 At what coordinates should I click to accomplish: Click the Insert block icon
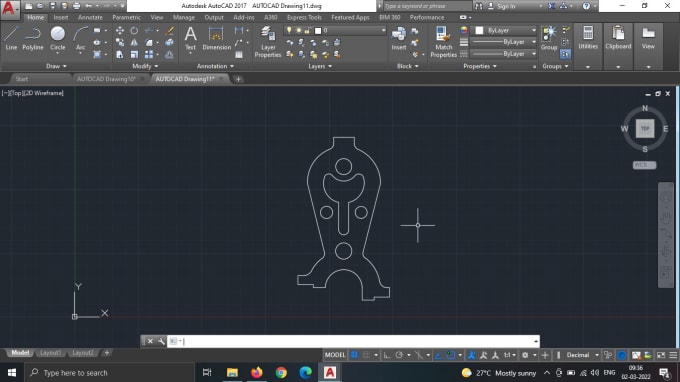point(399,39)
